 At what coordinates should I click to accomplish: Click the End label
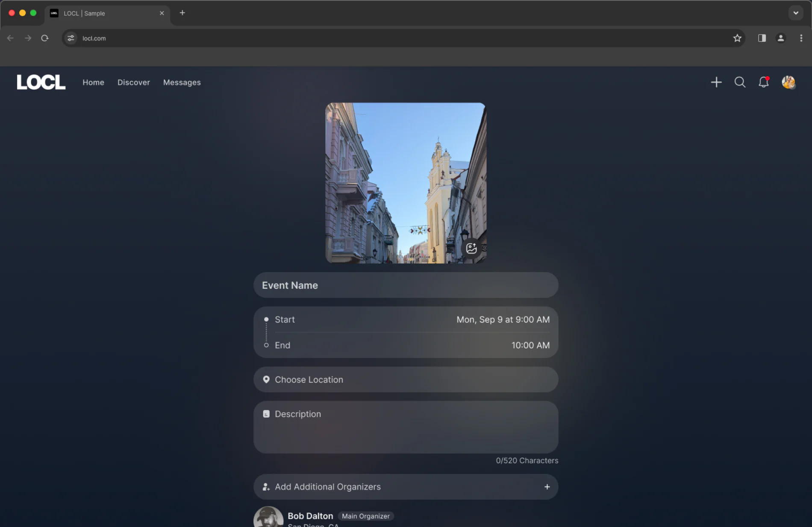point(282,345)
